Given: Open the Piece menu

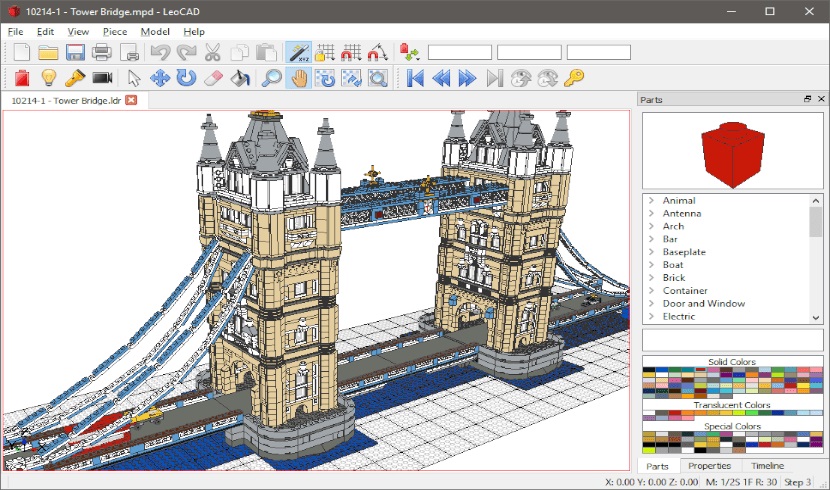Looking at the screenshot, I should pos(114,31).
